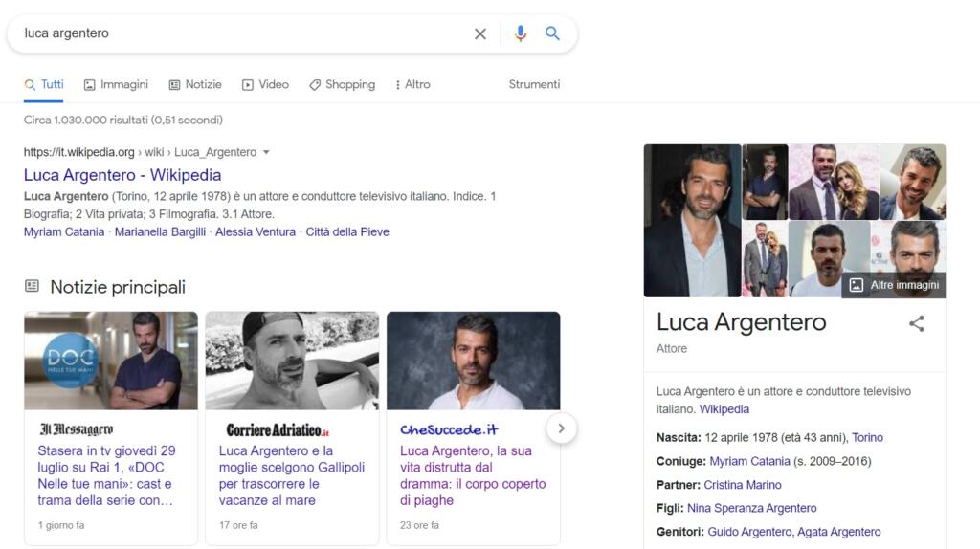View Altre immagini in knowledge panel
The width and height of the screenshot is (980, 549).
coord(894,285)
